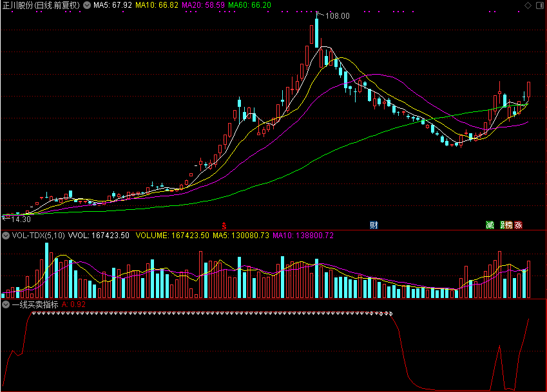The image size is (547, 392).
Task: Click the tall candlestick at the 108.00 peak
Action: [317, 32]
